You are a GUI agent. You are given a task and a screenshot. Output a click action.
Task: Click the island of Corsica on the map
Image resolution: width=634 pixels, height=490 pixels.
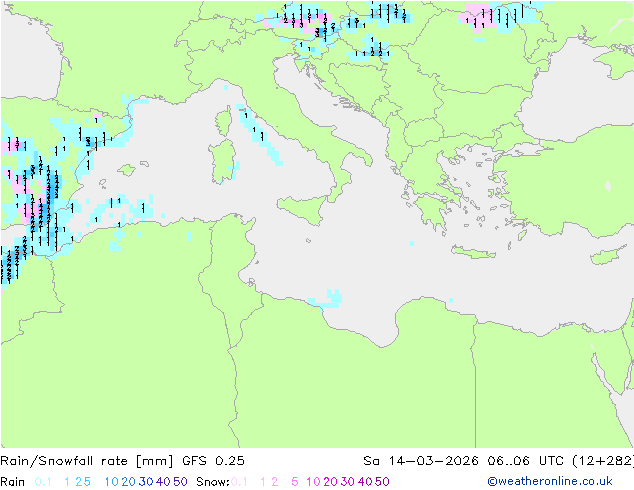(x=224, y=121)
